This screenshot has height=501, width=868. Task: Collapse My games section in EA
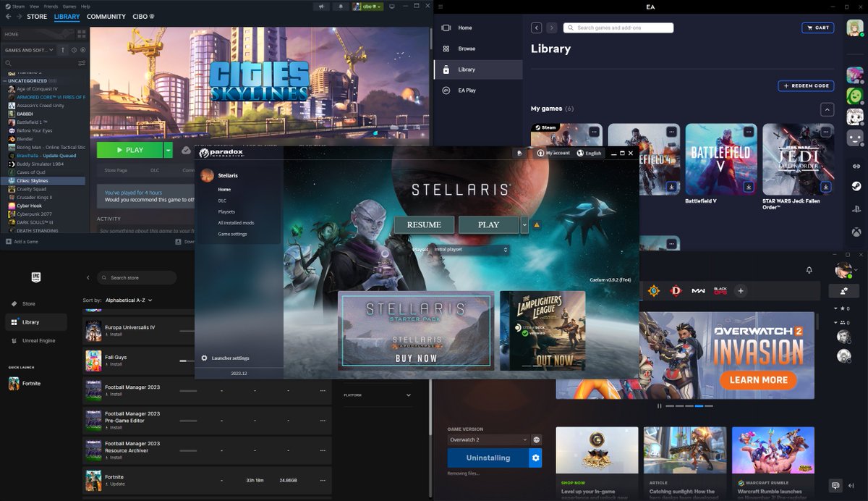pyautogui.click(x=827, y=110)
